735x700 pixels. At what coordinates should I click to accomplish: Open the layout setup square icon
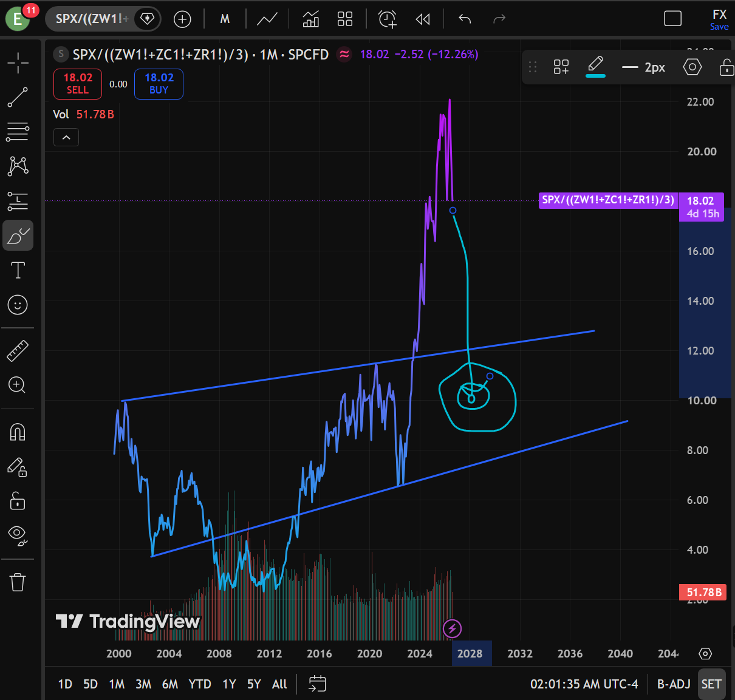(x=673, y=19)
